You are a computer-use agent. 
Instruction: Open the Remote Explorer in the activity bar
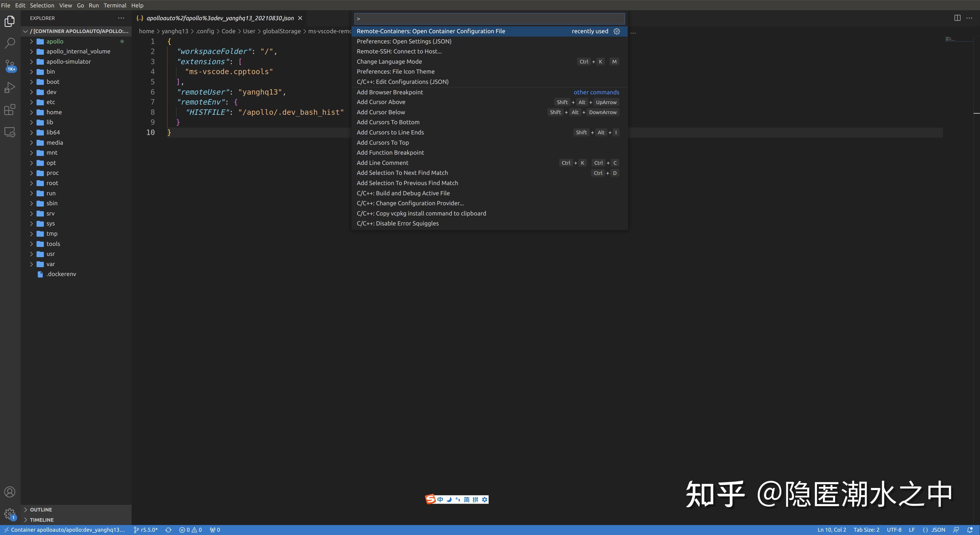pos(9,132)
